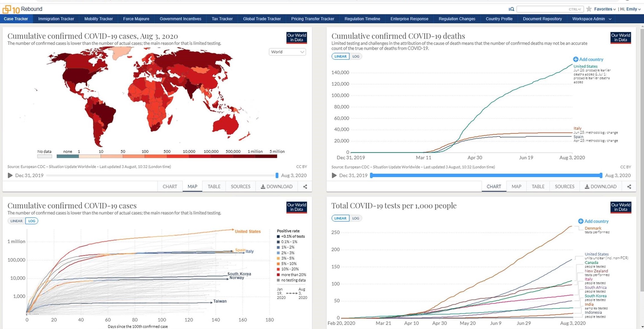The image size is (644, 329).
Task: Click the top search input field
Action: [547, 9]
